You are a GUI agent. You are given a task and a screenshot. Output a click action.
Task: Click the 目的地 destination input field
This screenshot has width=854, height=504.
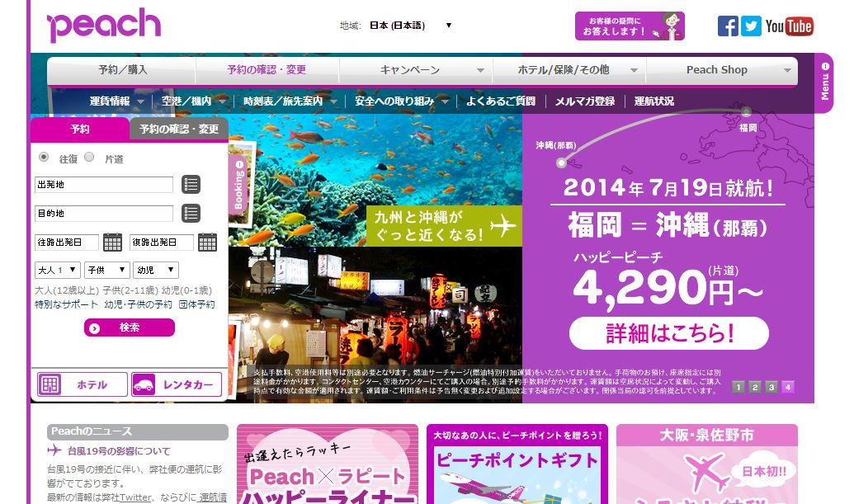(104, 214)
